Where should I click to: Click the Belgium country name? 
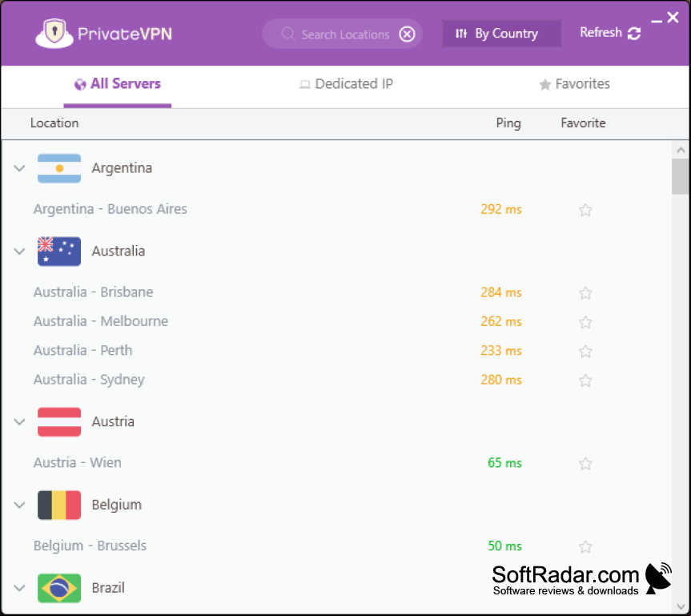pos(117,505)
